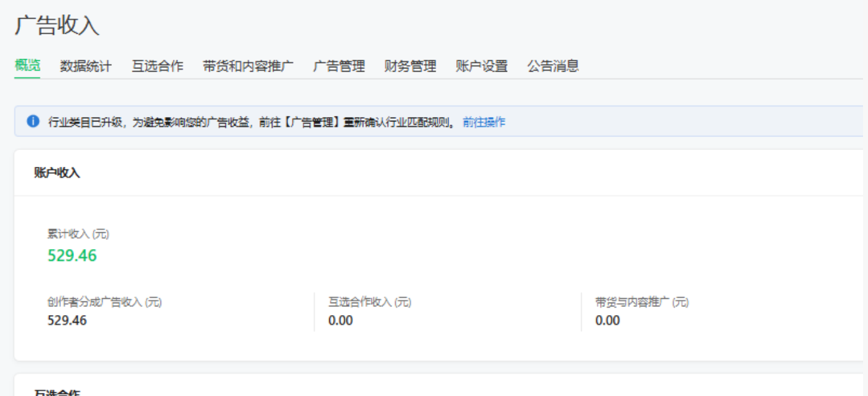This screenshot has width=868, height=396.
Task: Switch to 财务管理 tab
Action: coord(411,66)
